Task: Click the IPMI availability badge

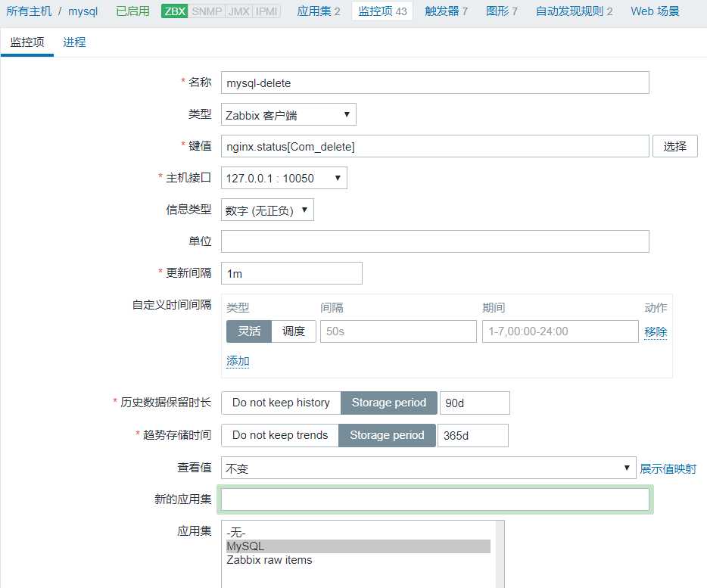Action: 266,11
